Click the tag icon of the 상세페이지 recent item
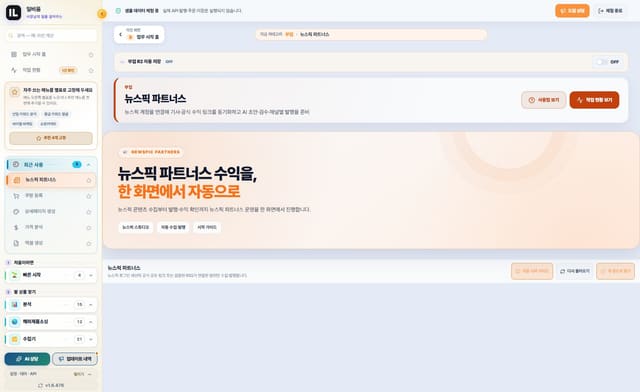640x392 pixels. coord(16,212)
